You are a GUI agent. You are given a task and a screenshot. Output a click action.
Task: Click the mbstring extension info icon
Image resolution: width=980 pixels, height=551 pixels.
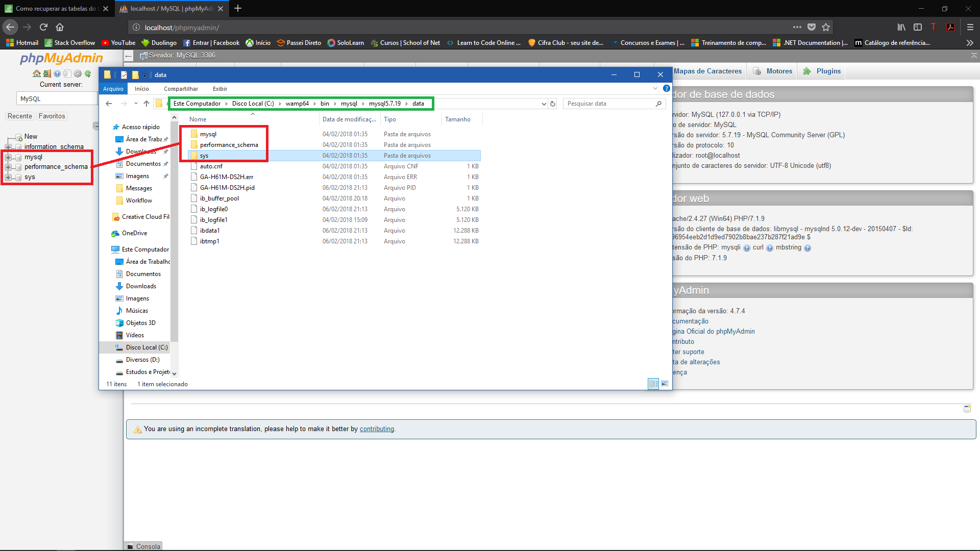(x=807, y=248)
